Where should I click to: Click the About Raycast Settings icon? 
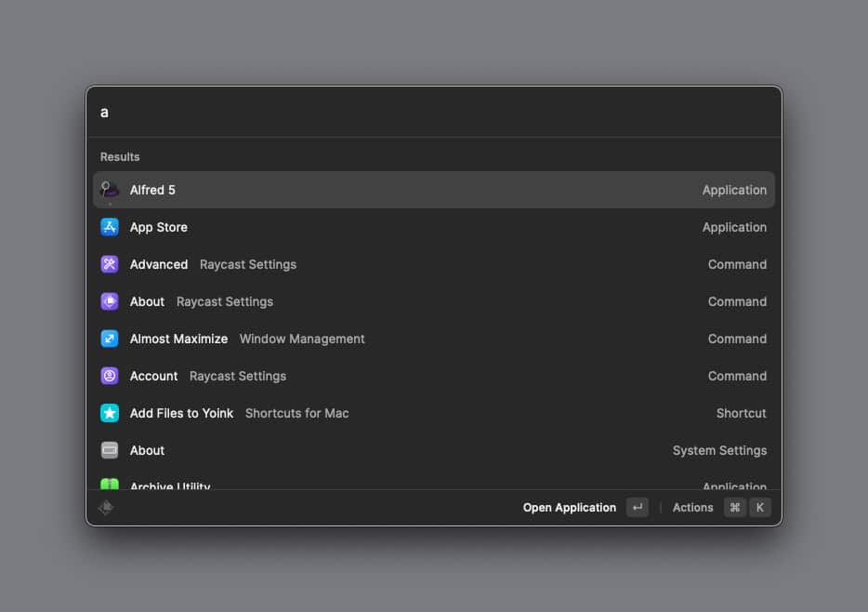click(x=110, y=301)
